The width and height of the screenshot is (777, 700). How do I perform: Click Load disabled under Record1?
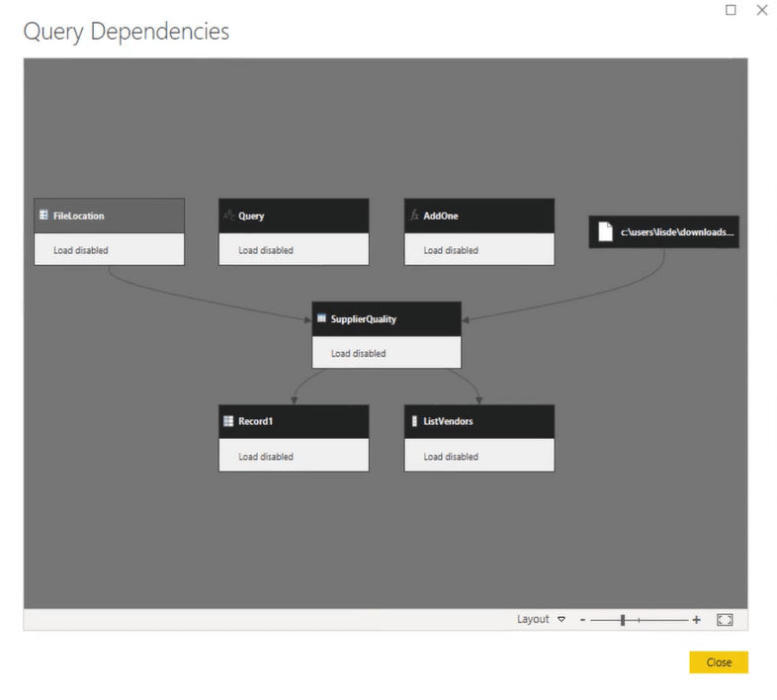pos(266,457)
